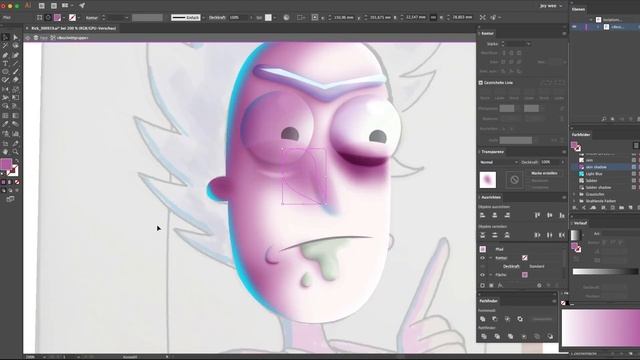Image resolution: width=640 pixels, height=360 pixels.
Task: Enable the Gestrichelte Linie checkbox
Action: pos(481,82)
